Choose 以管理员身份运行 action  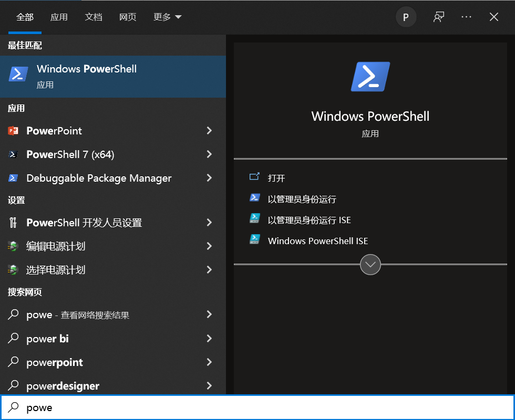(302, 199)
